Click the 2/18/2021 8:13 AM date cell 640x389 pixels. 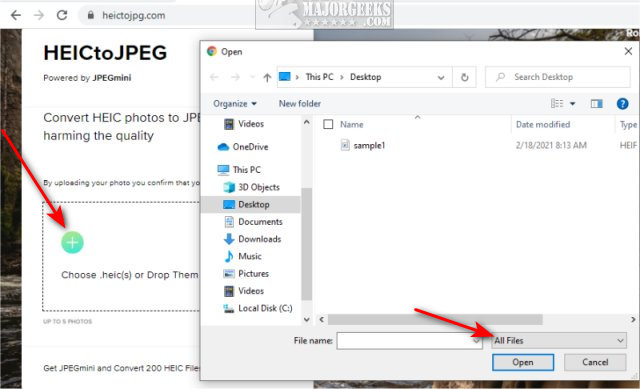pyautogui.click(x=551, y=145)
